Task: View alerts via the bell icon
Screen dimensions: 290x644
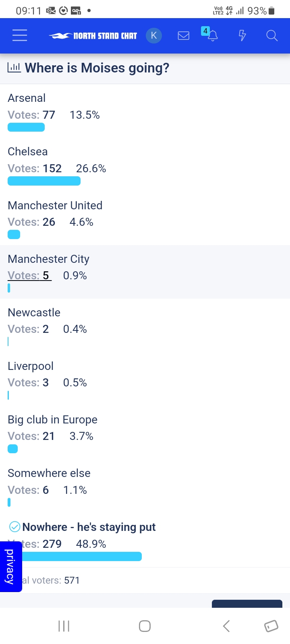Action: coord(212,35)
